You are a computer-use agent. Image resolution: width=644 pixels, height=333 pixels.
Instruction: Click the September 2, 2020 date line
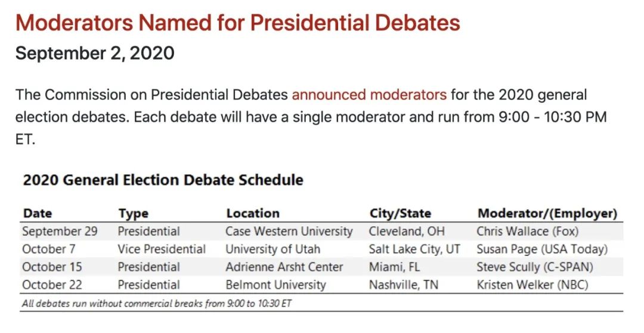pyautogui.click(x=95, y=53)
